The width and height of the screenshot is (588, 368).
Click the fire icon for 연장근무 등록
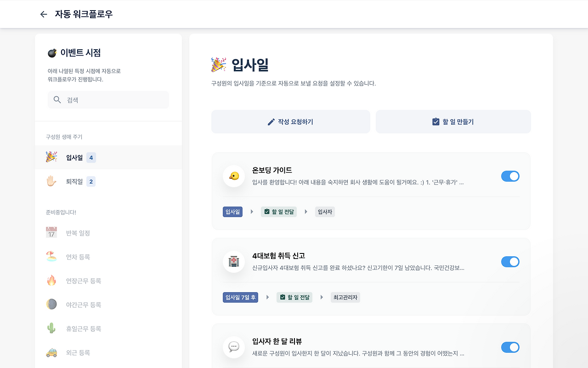point(51,281)
